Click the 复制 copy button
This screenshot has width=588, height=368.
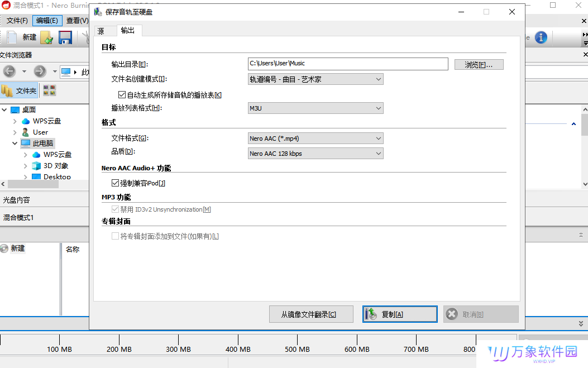400,314
